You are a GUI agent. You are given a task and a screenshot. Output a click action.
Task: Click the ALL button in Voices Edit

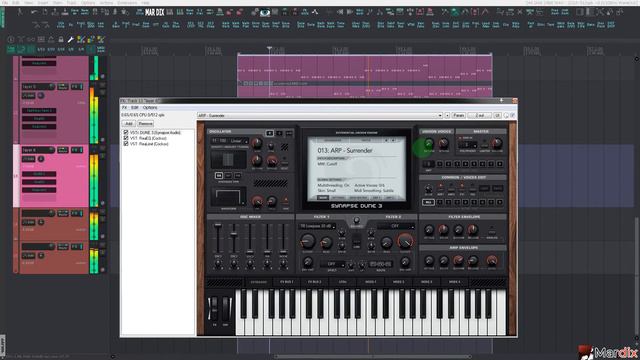pyautogui.click(x=428, y=202)
